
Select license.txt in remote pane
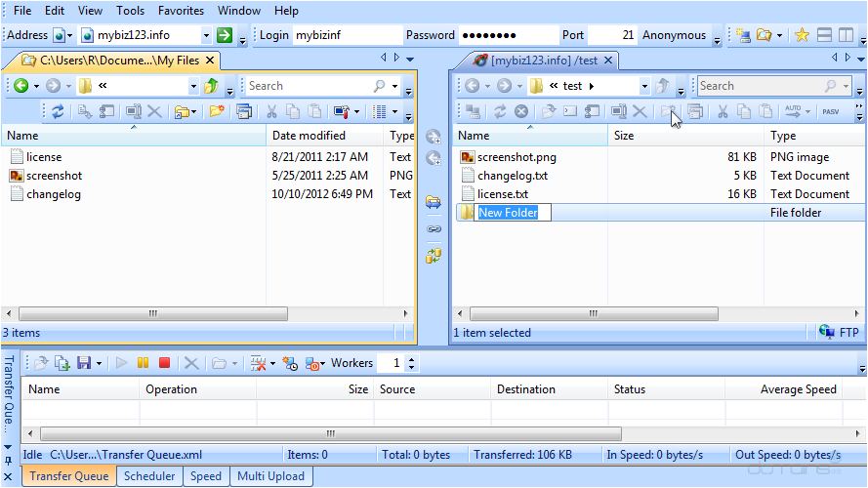click(503, 194)
